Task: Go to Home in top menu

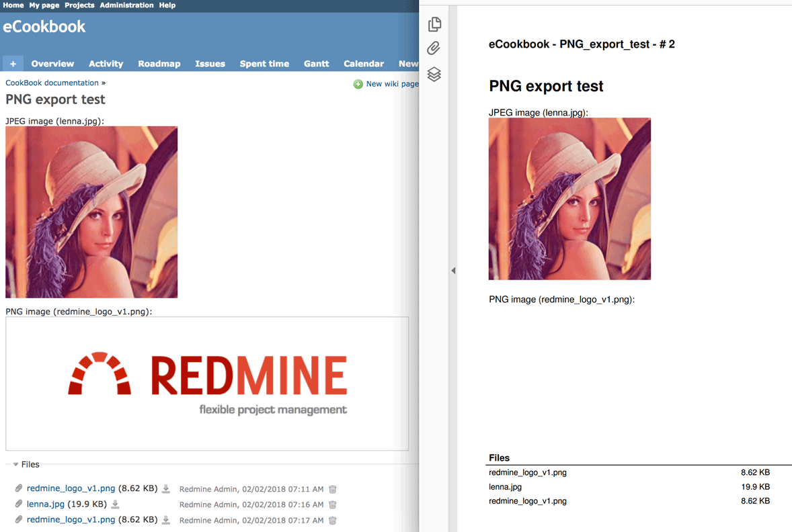Action: point(13,5)
